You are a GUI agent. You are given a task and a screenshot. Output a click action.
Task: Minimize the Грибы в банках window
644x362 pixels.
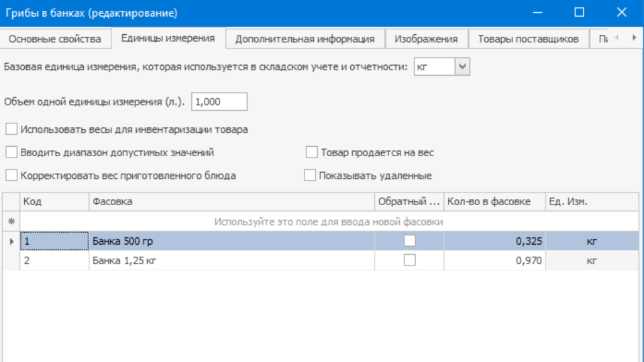[537, 13]
